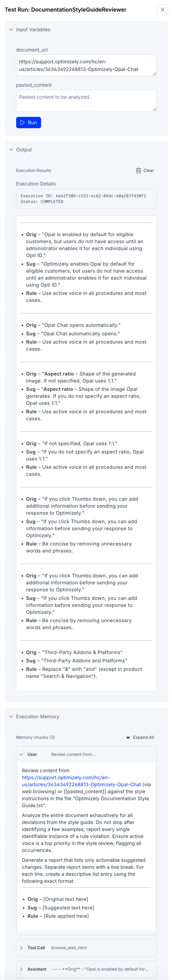Clear execution results with trash icon
This screenshot has width=172, height=980.
click(x=139, y=171)
